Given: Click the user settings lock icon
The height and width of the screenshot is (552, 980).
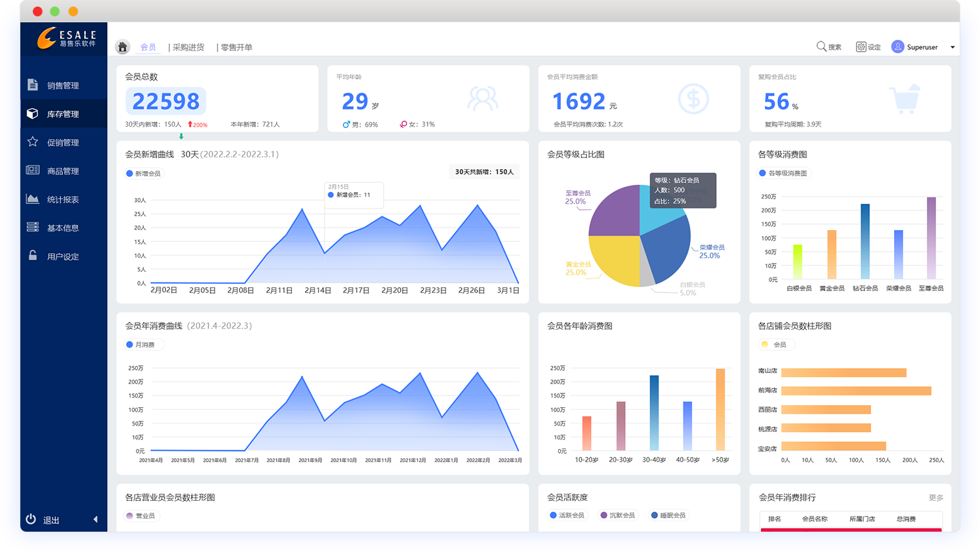Looking at the screenshot, I should [x=32, y=255].
